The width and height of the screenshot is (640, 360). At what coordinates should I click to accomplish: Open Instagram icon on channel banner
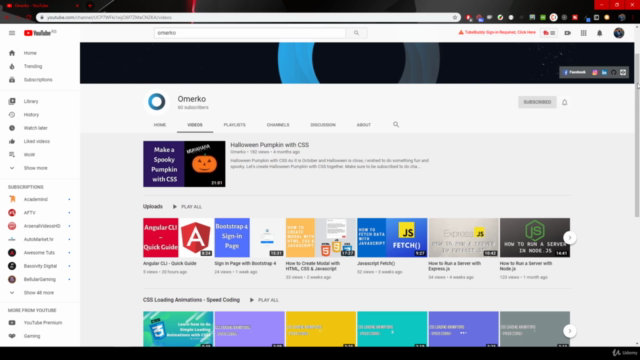pyautogui.click(x=595, y=72)
